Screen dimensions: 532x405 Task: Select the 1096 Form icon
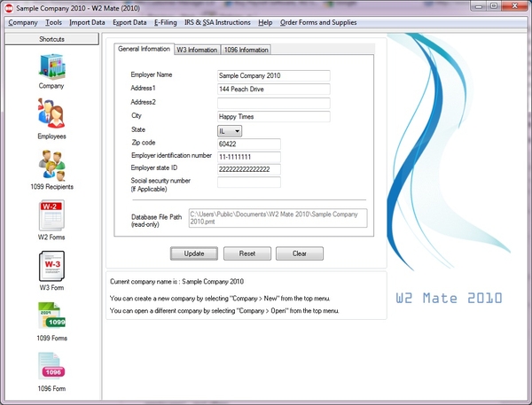click(x=51, y=367)
